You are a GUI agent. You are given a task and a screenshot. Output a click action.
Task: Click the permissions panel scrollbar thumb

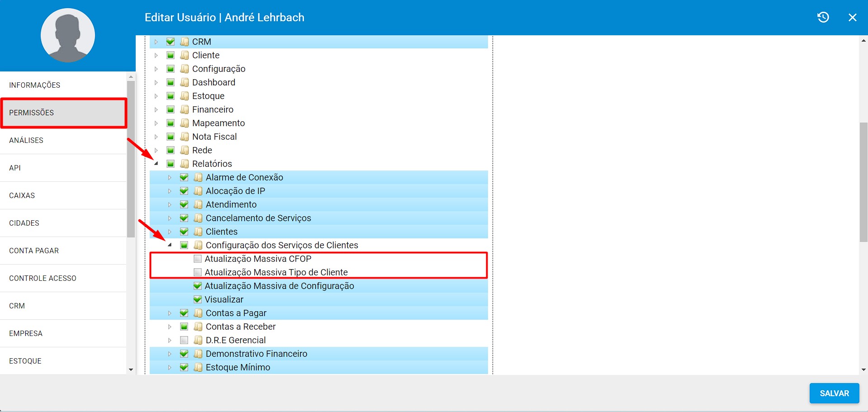pos(863,182)
